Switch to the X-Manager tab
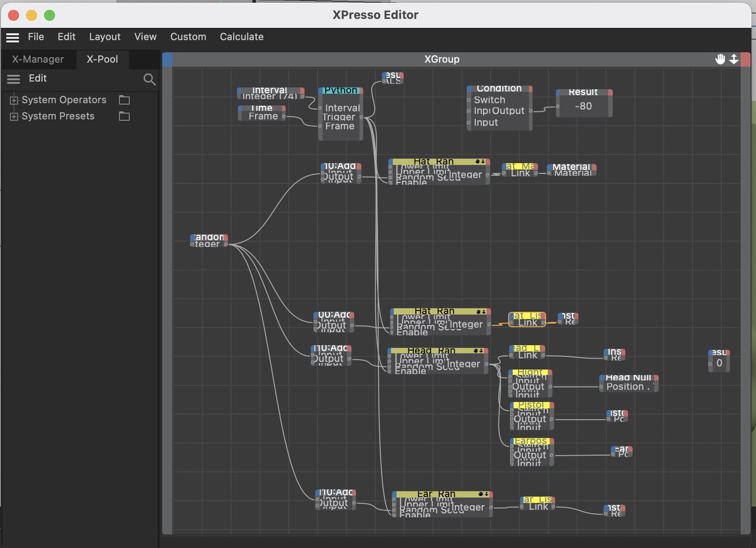Screen dimensions: 756x548 pos(38,59)
